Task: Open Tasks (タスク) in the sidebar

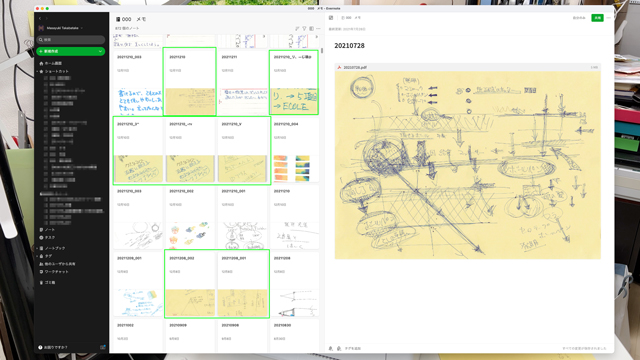Action: (47, 238)
